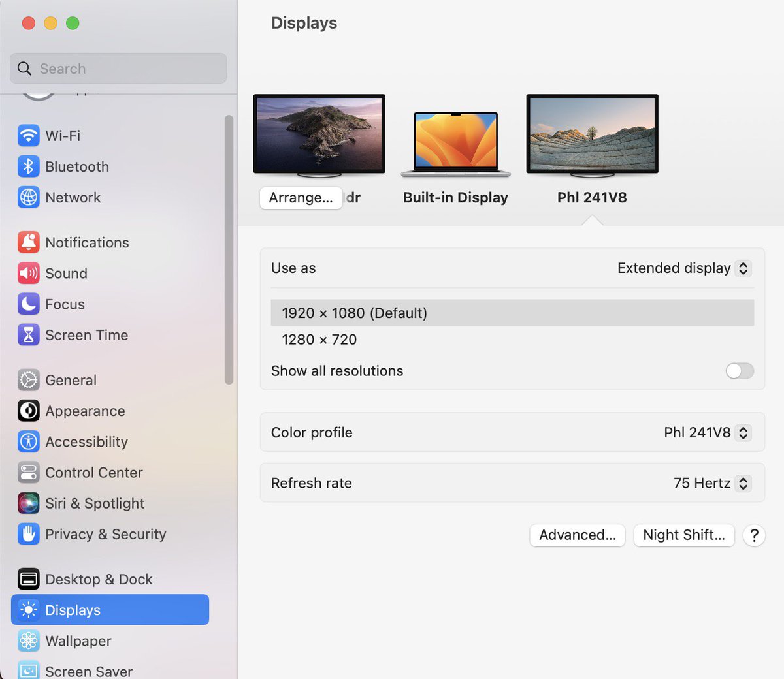The image size is (784, 679).
Task: Open Bluetooth settings label
Action: [x=77, y=167]
